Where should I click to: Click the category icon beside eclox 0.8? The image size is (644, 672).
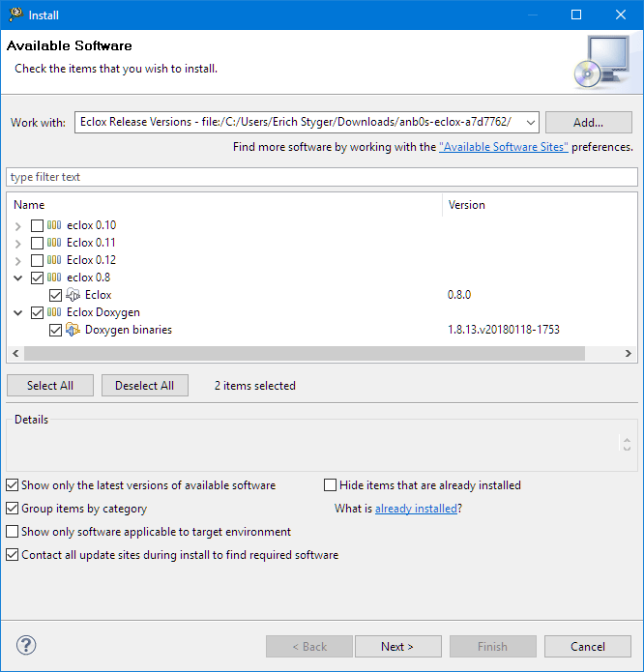pos(54,278)
